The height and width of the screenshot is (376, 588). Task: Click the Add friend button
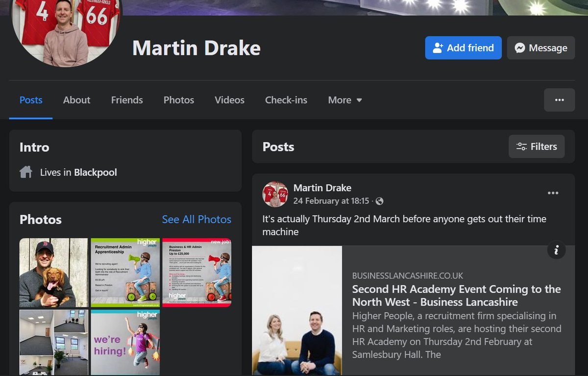(463, 48)
